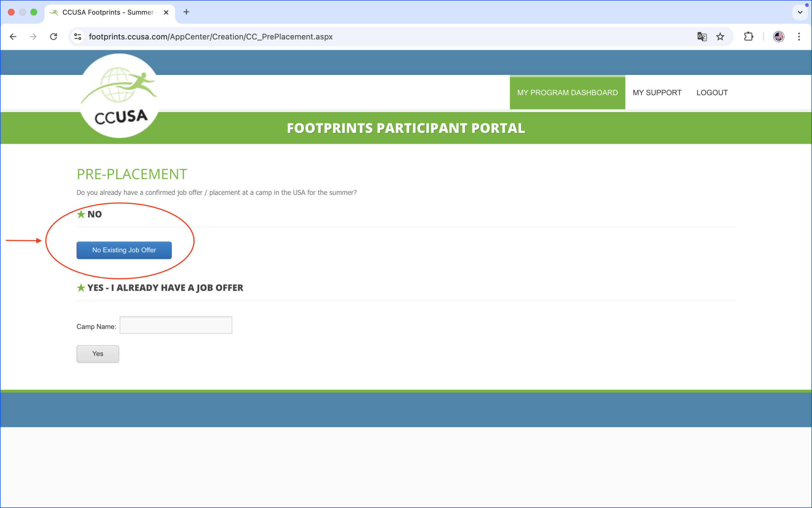Click the Yes button
The width and height of the screenshot is (812, 508).
click(x=98, y=354)
